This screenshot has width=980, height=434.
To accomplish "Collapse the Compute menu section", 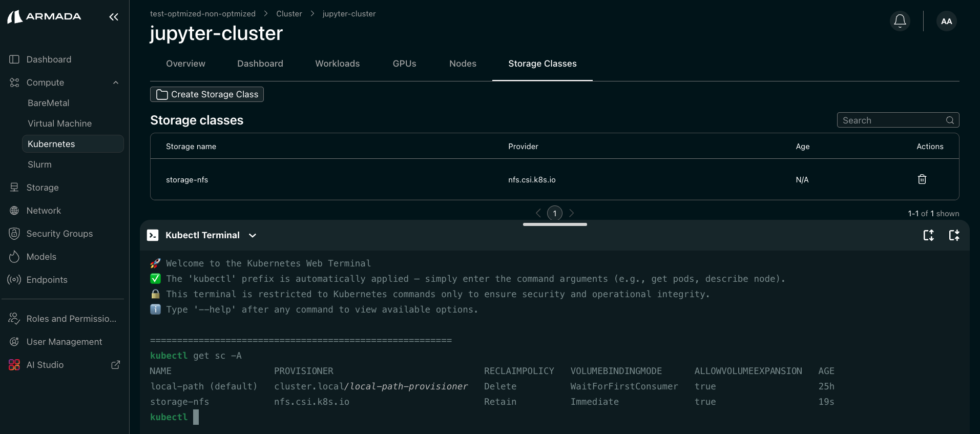I will 116,82.
